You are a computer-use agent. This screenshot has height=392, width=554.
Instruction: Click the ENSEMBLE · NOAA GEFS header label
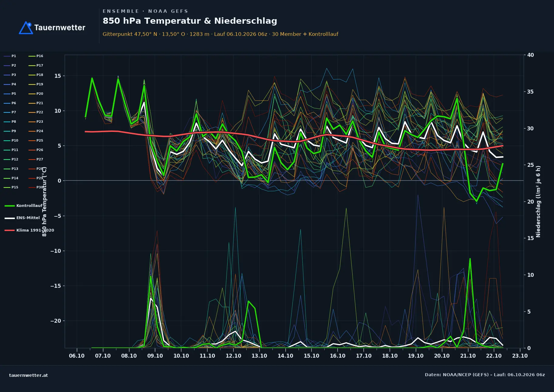pyautogui.click(x=145, y=11)
